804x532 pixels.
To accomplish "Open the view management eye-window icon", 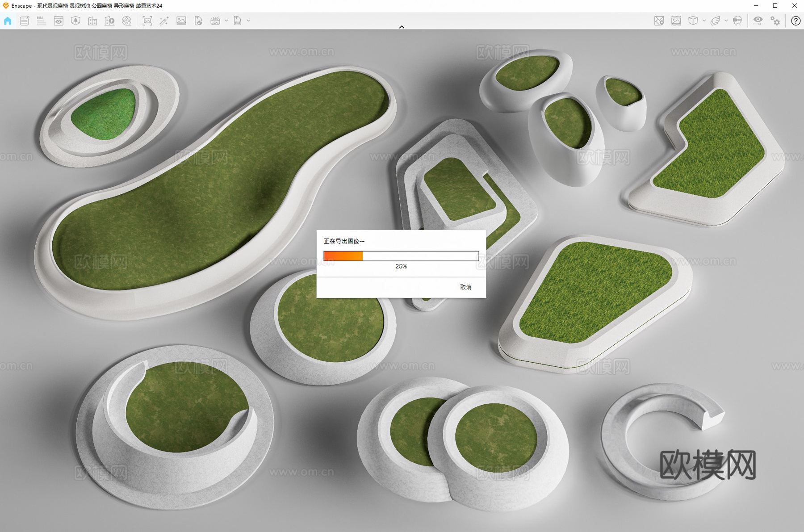I will point(59,21).
